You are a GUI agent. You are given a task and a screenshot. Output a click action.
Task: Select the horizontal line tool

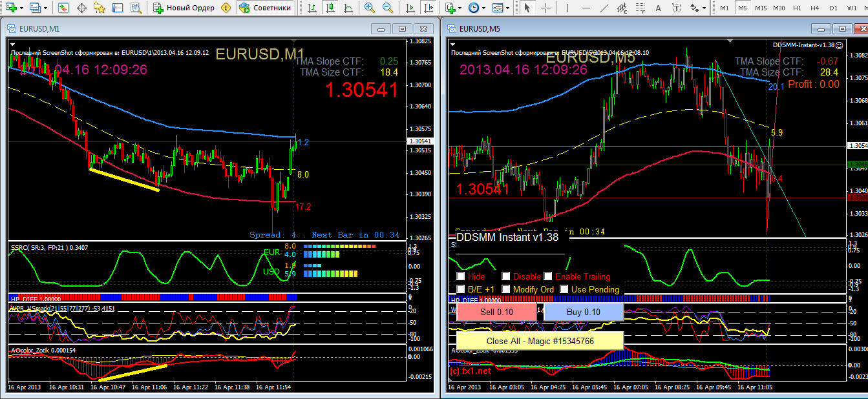click(586, 8)
